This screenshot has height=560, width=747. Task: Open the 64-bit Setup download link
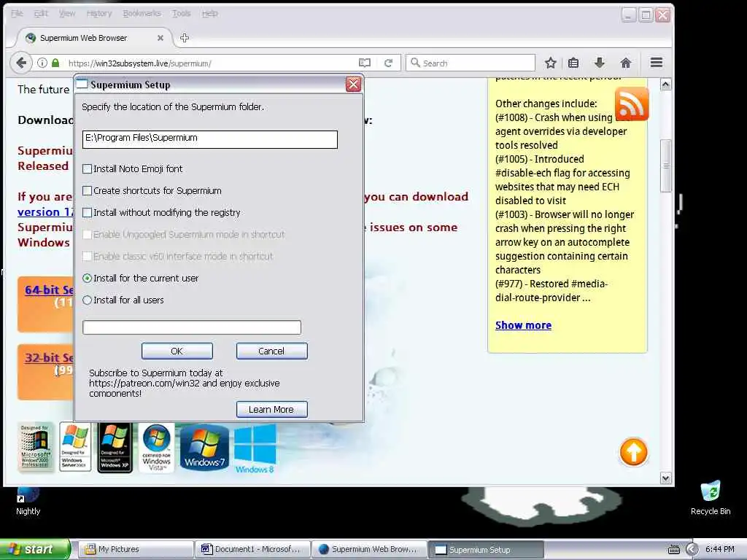point(49,289)
